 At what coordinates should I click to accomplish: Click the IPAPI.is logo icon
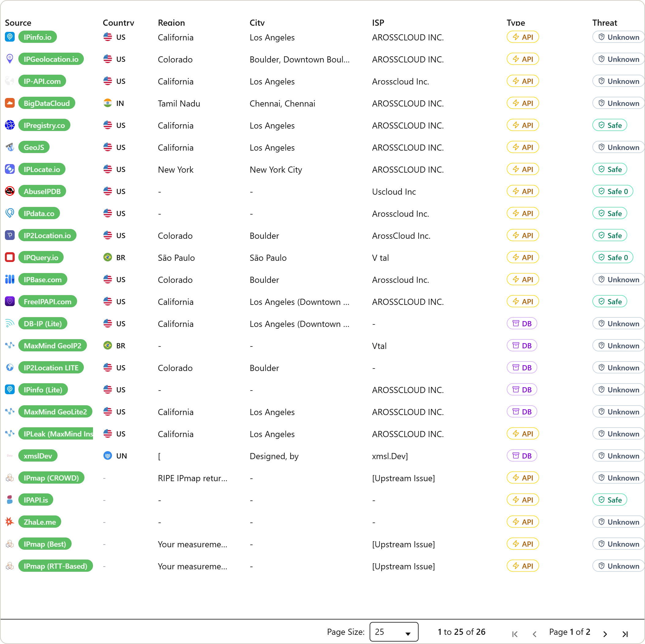(x=10, y=500)
